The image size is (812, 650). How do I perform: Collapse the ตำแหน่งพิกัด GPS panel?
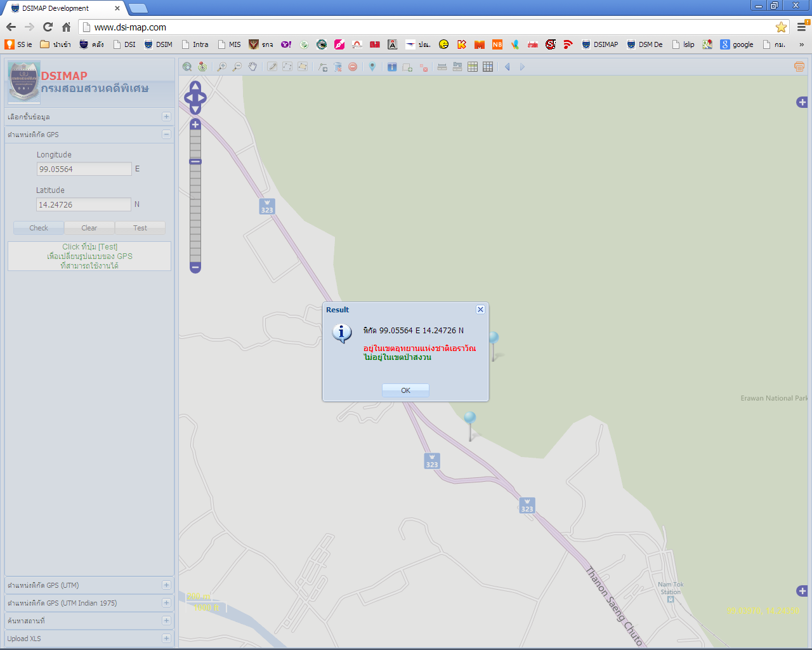pos(166,135)
